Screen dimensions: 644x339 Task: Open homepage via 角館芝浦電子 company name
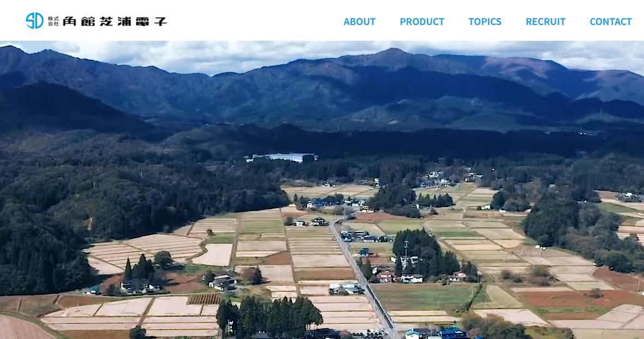click(x=115, y=21)
